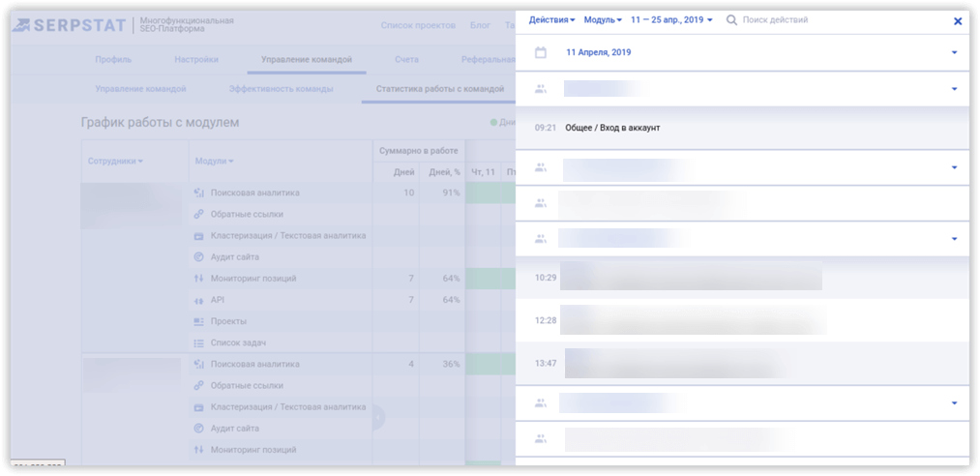
Task: Click the magnifier icon in the actions search
Action: coord(731,20)
